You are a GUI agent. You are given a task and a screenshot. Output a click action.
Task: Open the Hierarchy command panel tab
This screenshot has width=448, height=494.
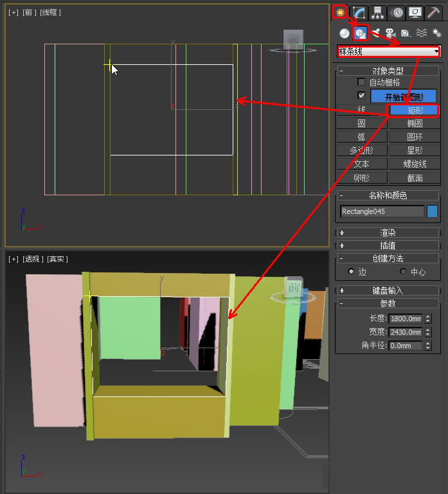(x=378, y=13)
